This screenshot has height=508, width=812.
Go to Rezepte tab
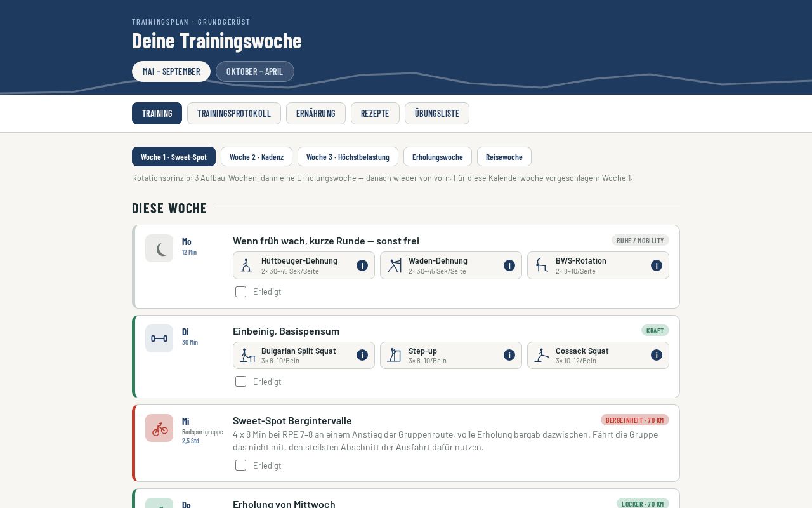coord(375,113)
